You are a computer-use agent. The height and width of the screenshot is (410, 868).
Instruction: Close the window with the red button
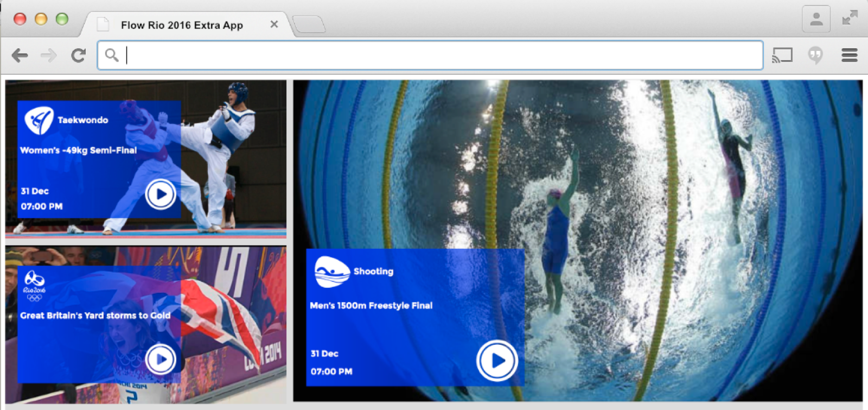[20, 19]
